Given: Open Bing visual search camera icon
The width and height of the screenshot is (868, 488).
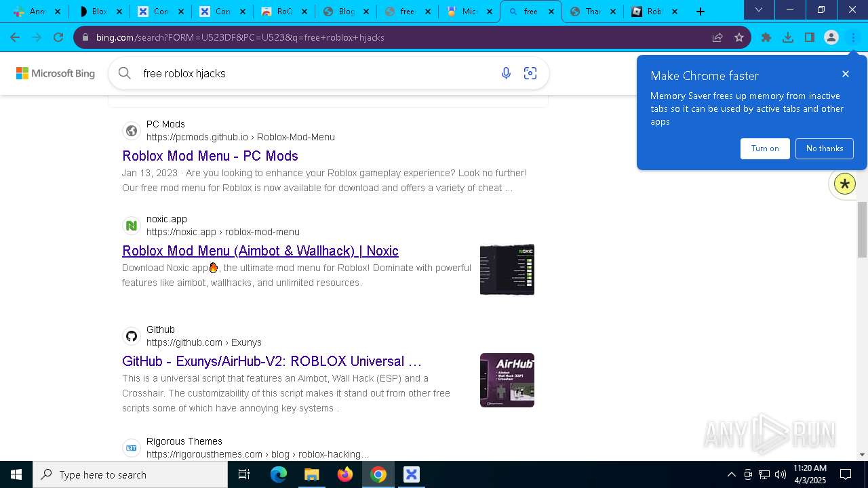Looking at the screenshot, I should (x=530, y=73).
